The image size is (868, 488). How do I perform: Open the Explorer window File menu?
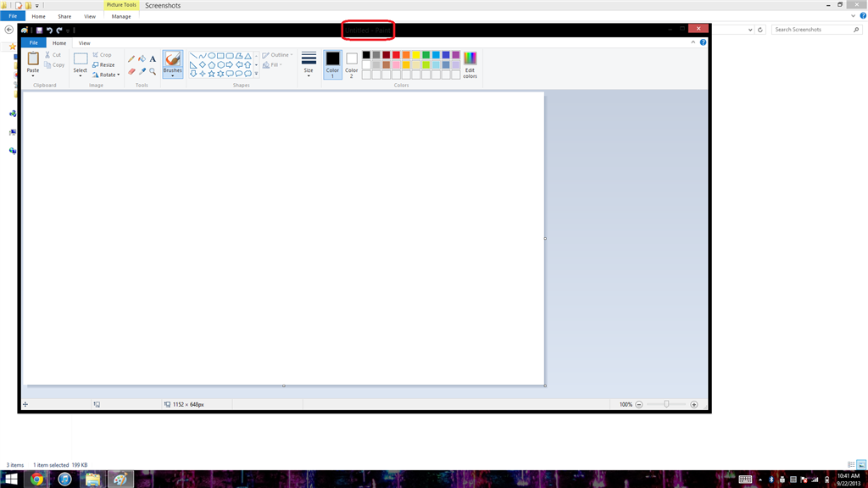pos(13,17)
